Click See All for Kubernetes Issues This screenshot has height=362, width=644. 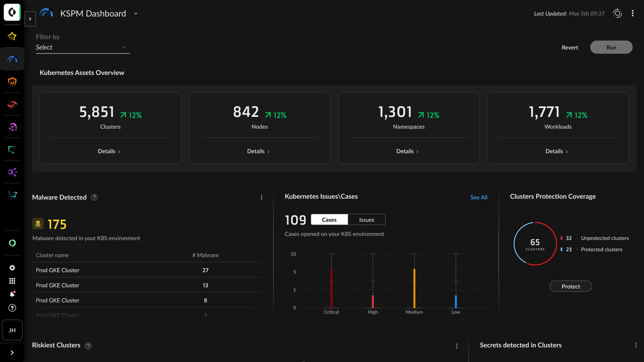(x=479, y=197)
